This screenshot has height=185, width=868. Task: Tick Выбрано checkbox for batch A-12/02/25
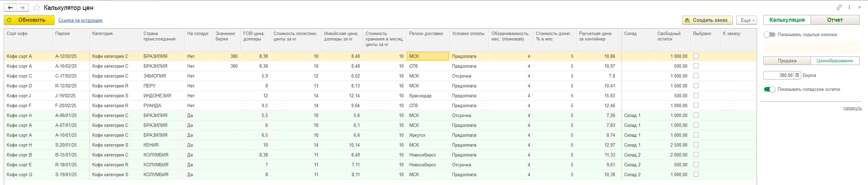(x=696, y=56)
